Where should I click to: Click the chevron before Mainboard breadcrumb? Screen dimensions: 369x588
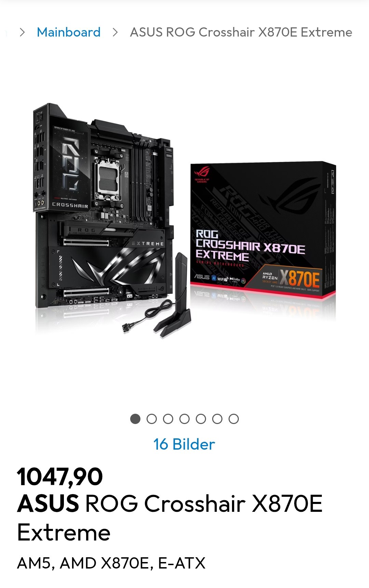22,32
